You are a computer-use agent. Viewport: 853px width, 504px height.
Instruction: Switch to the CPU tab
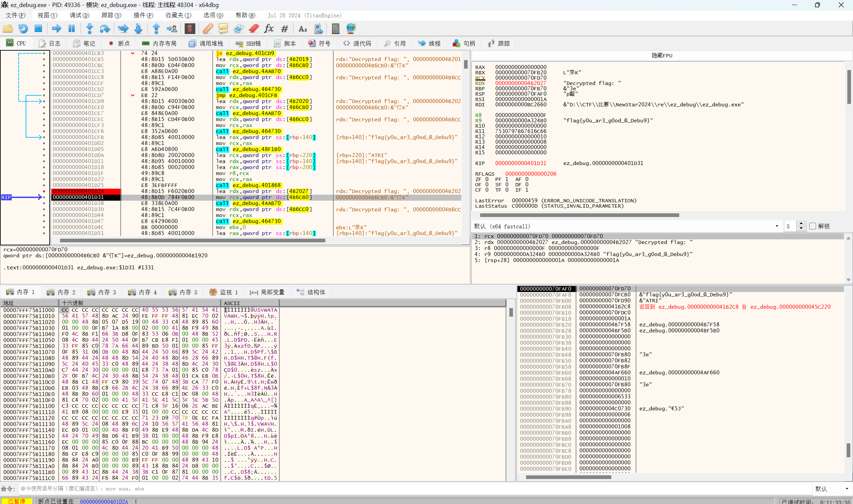point(16,43)
